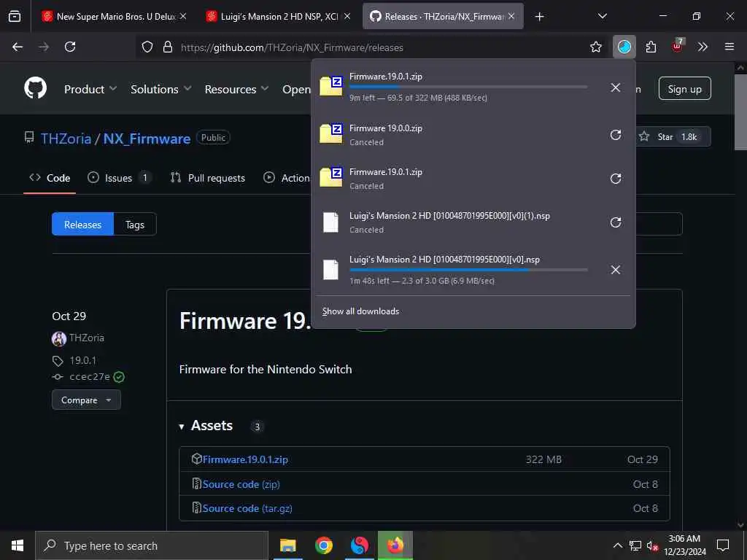This screenshot has height=560, width=747.
Task: Open Windows Start menu
Action: pos(18,545)
